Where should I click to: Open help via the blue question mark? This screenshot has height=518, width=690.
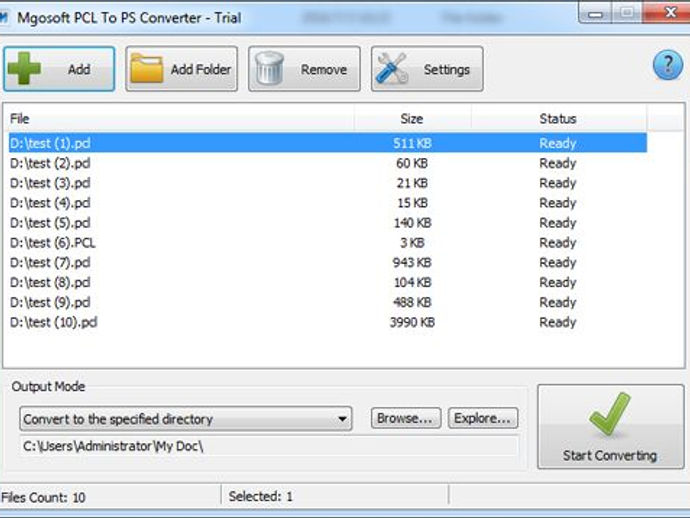pyautogui.click(x=668, y=65)
